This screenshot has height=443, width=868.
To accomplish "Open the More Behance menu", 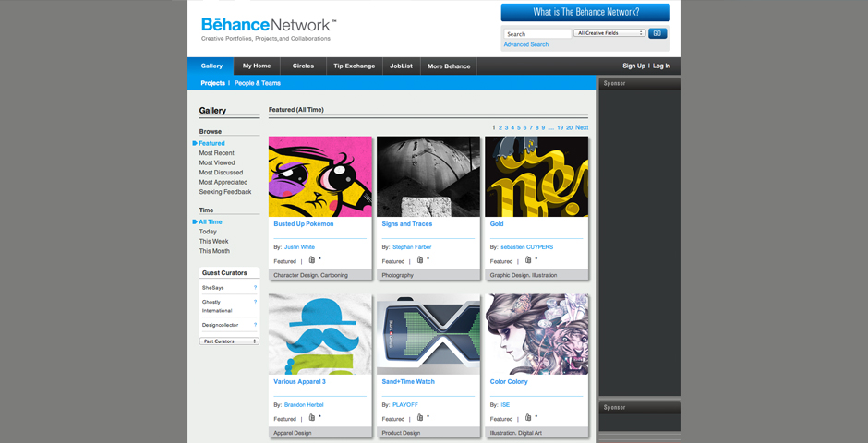I will [x=449, y=66].
